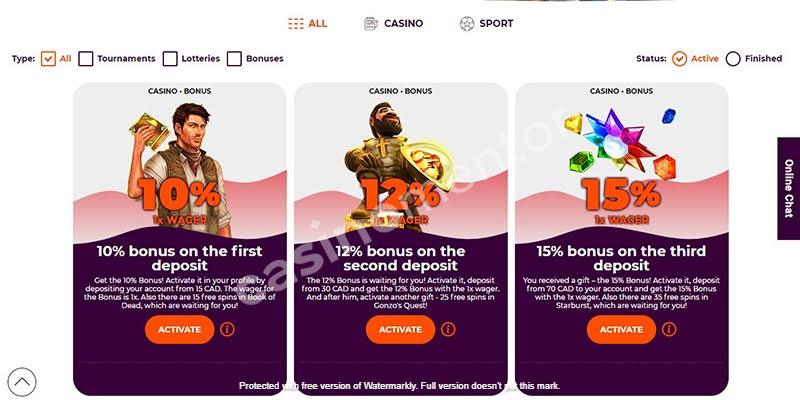Open the info icon on the 12% bonus card
The height and width of the screenshot is (400, 800).
point(448,329)
